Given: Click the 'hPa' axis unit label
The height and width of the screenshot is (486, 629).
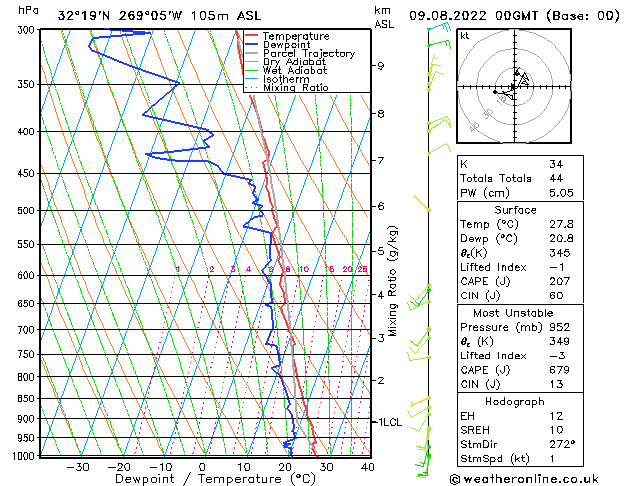Looking at the screenshot, I should click(28, 10).
